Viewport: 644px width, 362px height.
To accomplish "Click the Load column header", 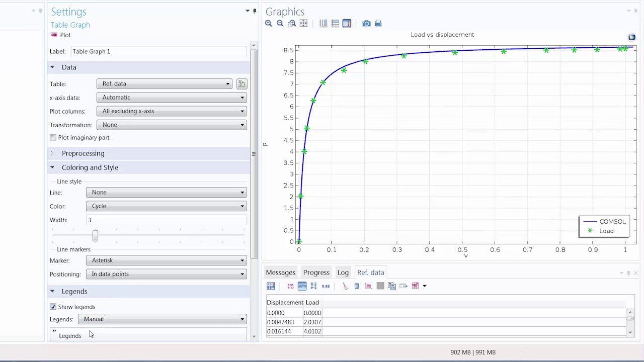I will click(312, 303).
